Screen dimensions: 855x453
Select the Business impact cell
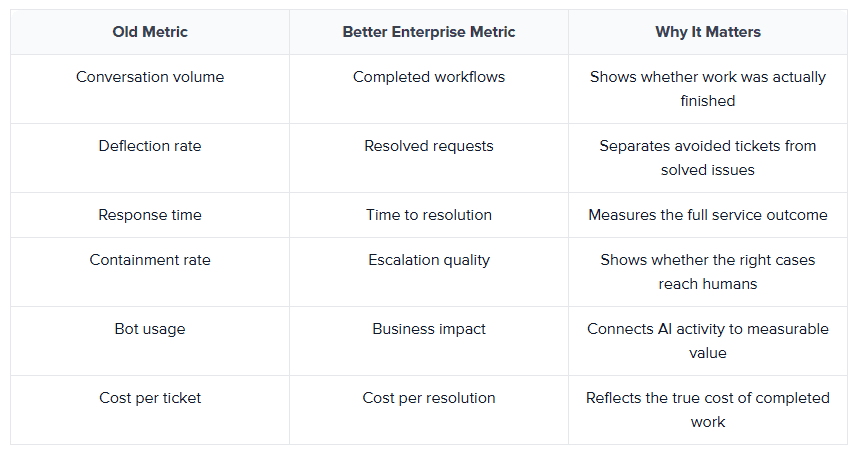pos(429,341)
